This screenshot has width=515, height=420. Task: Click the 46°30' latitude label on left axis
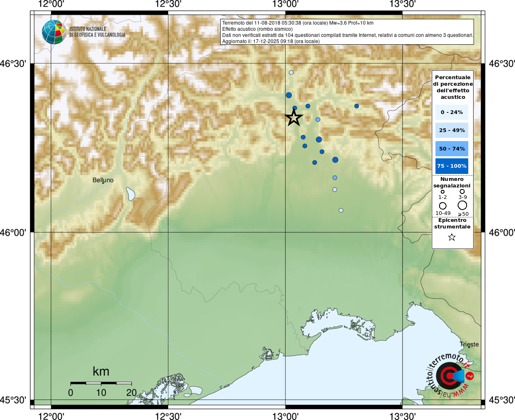point(13,64)
